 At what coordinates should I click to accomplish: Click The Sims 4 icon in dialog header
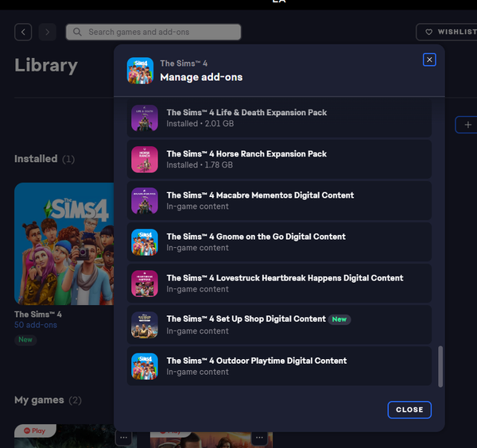click(140, 71)
